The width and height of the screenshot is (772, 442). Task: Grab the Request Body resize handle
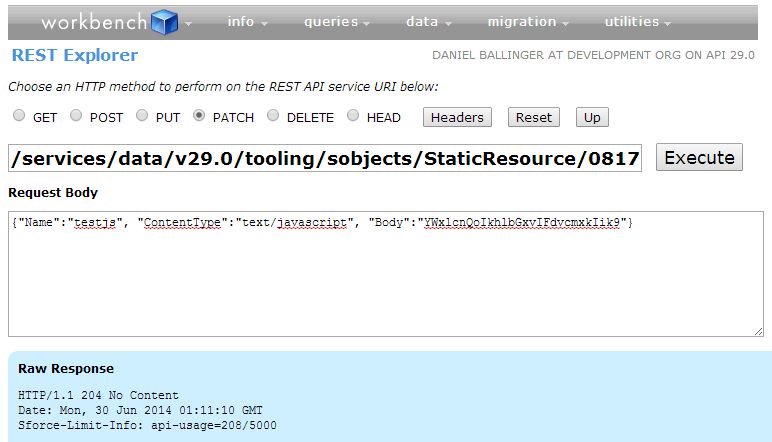point(758,332)
